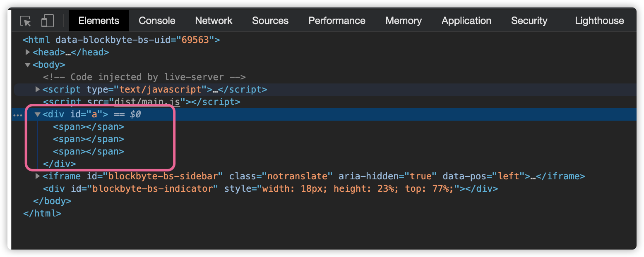644x257 pixels.
Task: Collapse the div with id a
Action: click(38, 114)
